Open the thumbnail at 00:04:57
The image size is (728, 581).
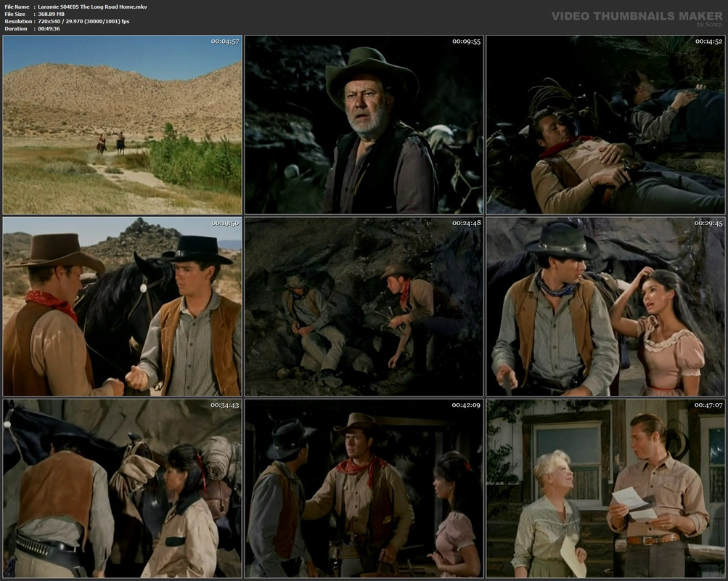pos(122,124)
